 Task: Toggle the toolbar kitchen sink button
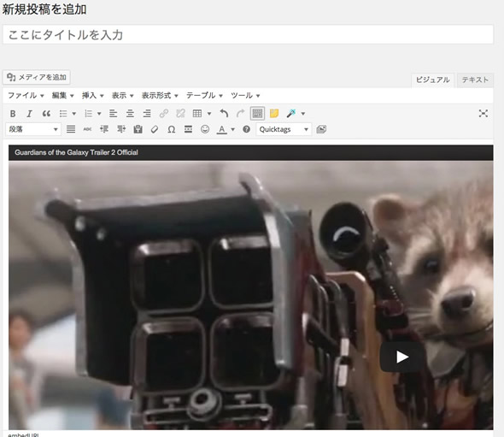click(257, 114)
